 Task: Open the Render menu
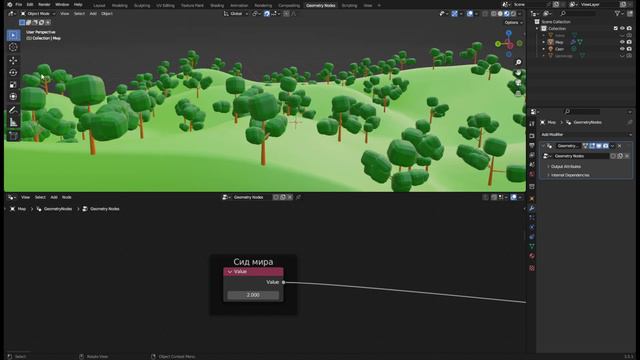(x=44, y=4)
